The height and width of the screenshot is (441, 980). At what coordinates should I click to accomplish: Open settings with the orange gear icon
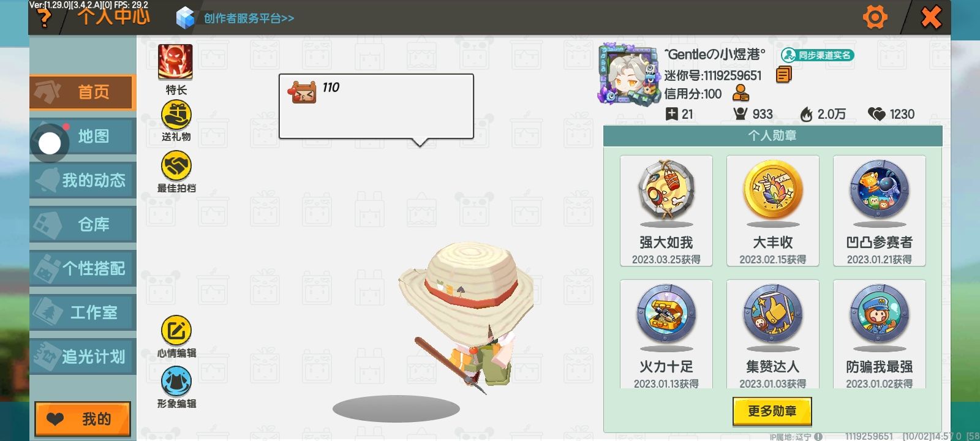pos(875,17)
